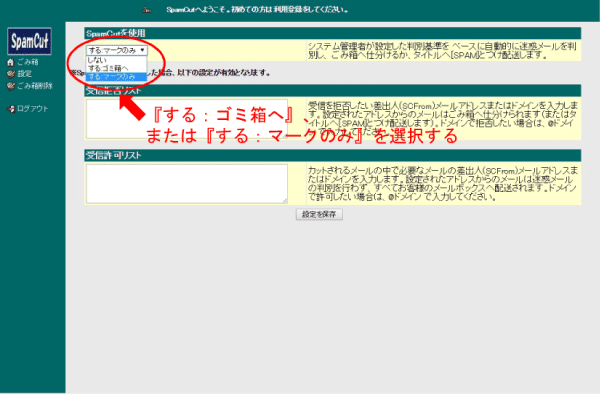Click the 設定を保存 button
This screenshot has width=600, height=394.
pyautogui.click(x=319, y=214)
